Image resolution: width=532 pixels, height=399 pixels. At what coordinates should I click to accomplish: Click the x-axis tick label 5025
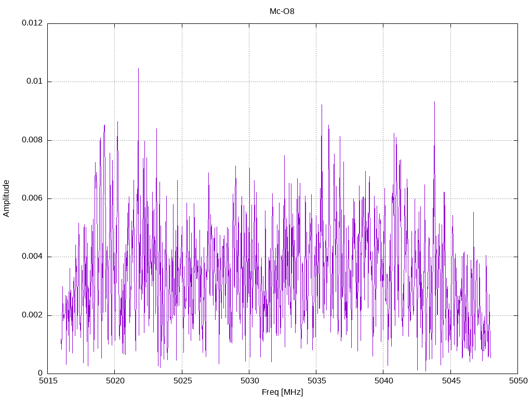click(x=182, y=381)
